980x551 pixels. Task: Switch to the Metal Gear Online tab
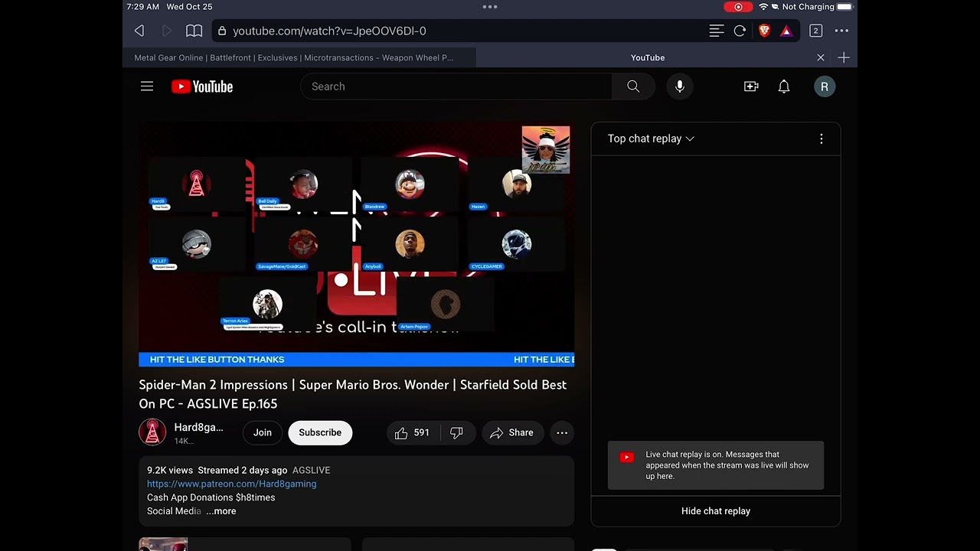click(x=299, y=57)
